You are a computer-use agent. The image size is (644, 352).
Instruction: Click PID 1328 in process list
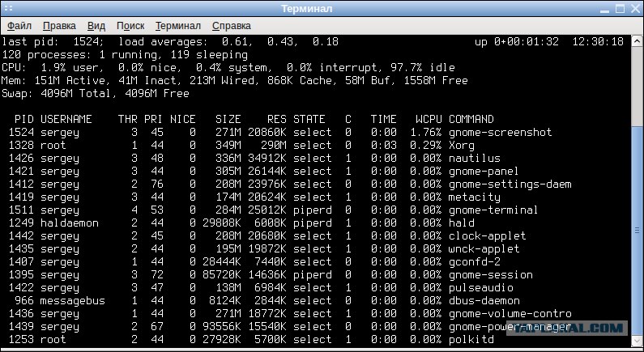click(21, 146)
